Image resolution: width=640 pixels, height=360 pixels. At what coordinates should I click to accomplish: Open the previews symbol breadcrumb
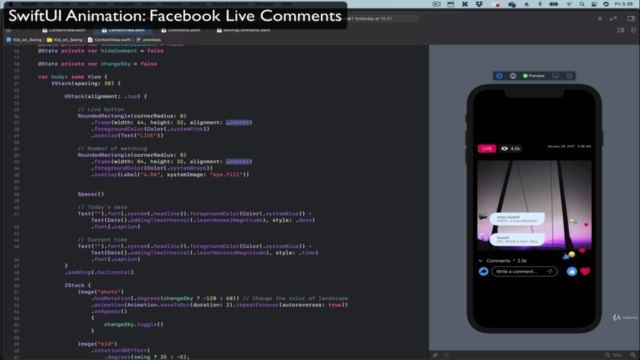pyautogui.click(x=149, y=40)
